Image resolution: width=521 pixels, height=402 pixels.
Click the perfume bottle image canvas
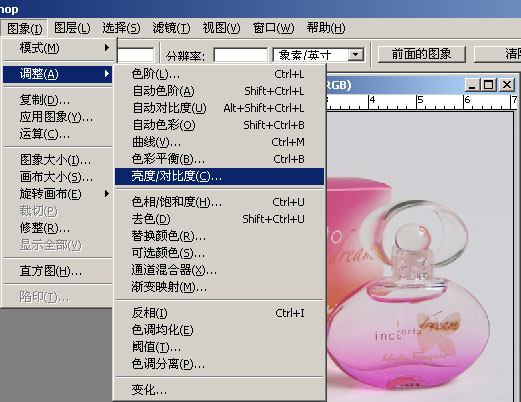420,257
